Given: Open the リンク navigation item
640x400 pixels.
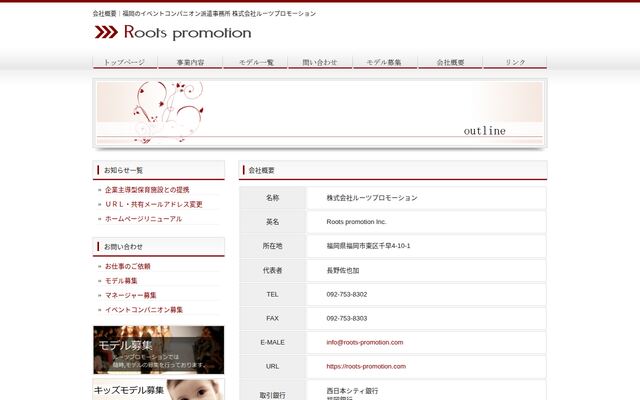Looking at the screenshot, I should (515, 62).
